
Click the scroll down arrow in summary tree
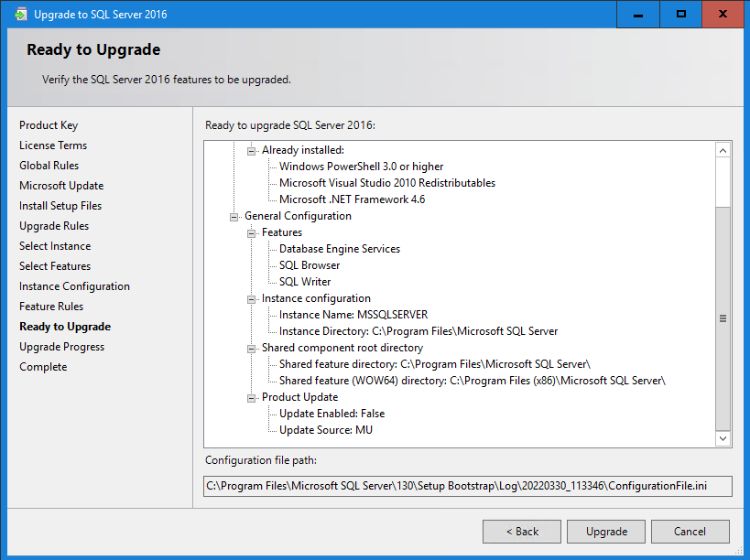[723, 438]
